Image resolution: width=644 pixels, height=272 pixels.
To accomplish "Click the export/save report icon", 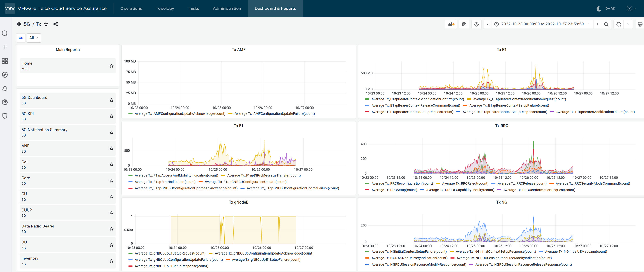I will [x=464, y=24].
